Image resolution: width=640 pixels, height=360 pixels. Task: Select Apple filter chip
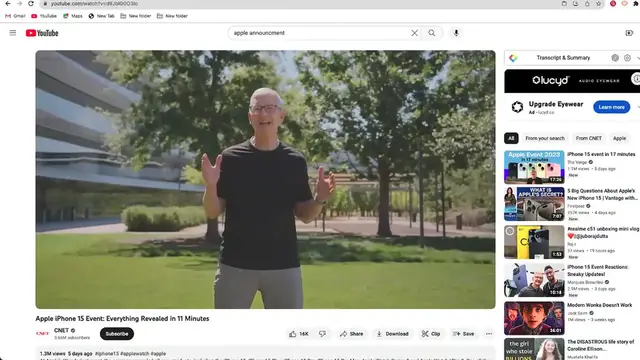click(619, 138)
